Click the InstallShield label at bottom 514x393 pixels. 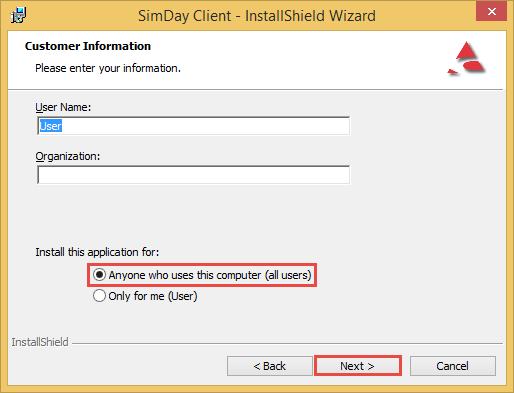pos(40,342)
